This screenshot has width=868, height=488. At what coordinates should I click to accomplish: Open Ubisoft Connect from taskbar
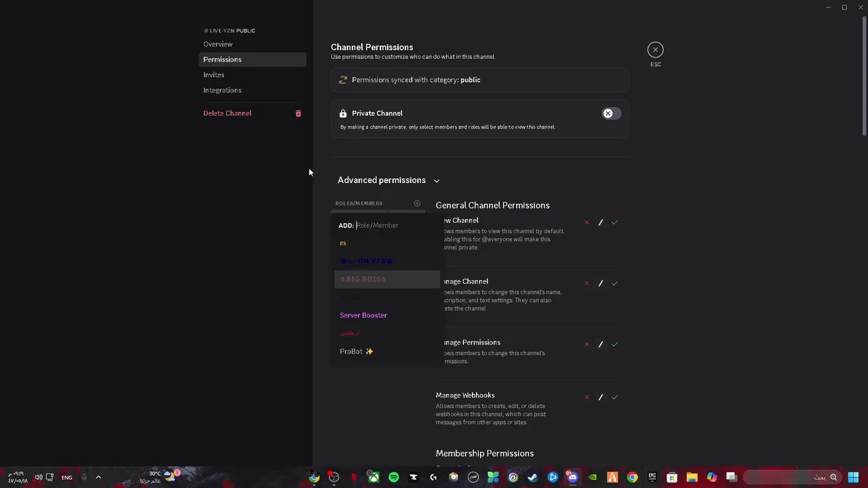click(513, 477)
